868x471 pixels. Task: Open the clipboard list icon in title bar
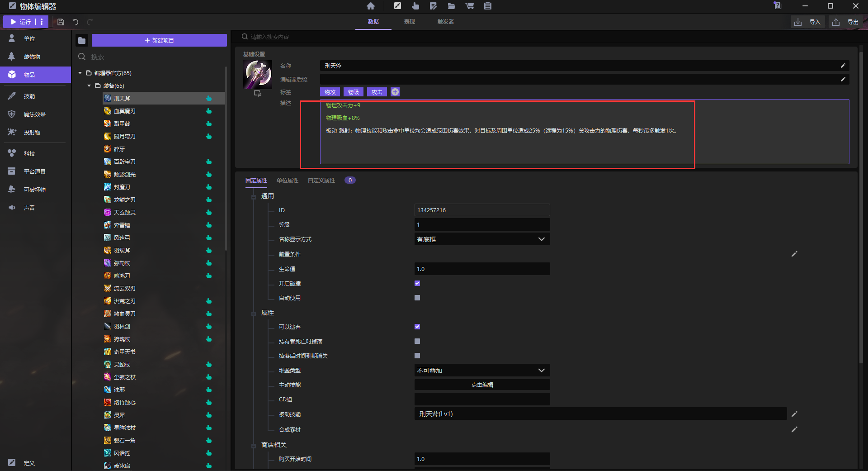point(487,6)
